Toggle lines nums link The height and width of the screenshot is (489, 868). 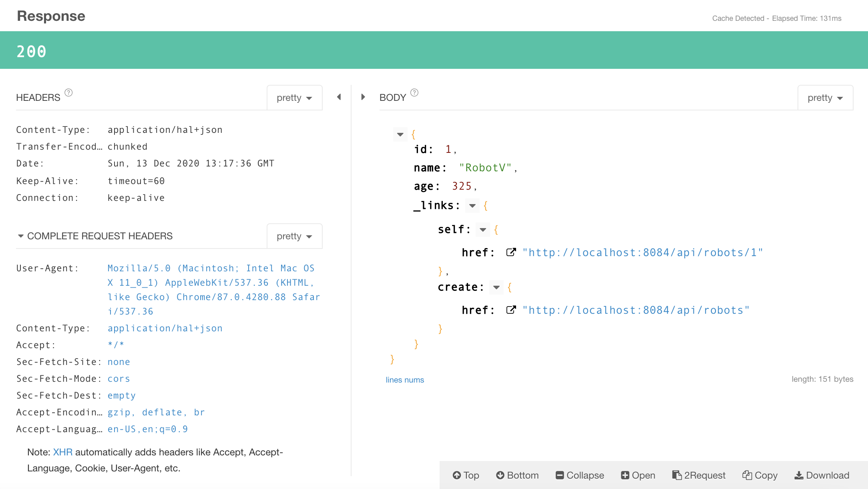point(404,380)
